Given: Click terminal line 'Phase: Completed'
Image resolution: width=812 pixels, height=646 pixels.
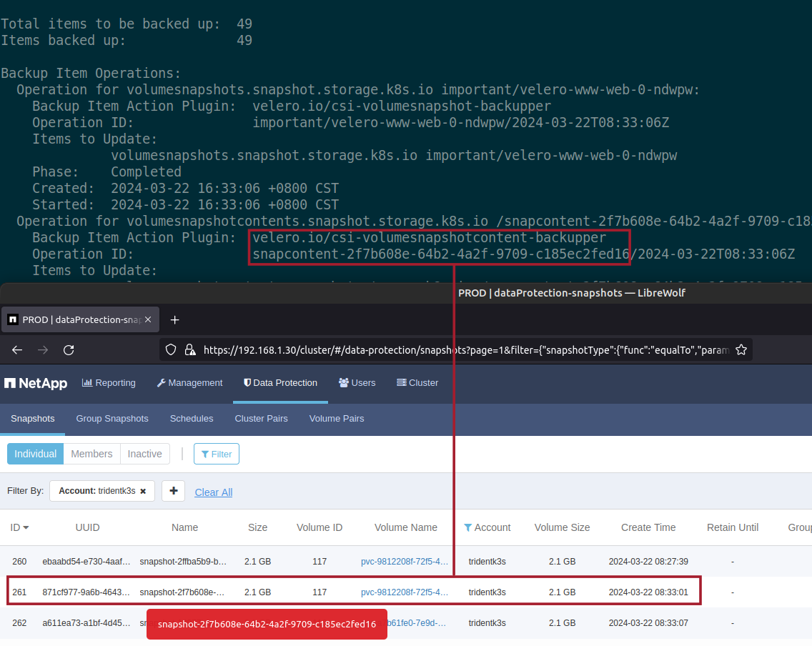Looking at the screenshot, I should [107, 172].
